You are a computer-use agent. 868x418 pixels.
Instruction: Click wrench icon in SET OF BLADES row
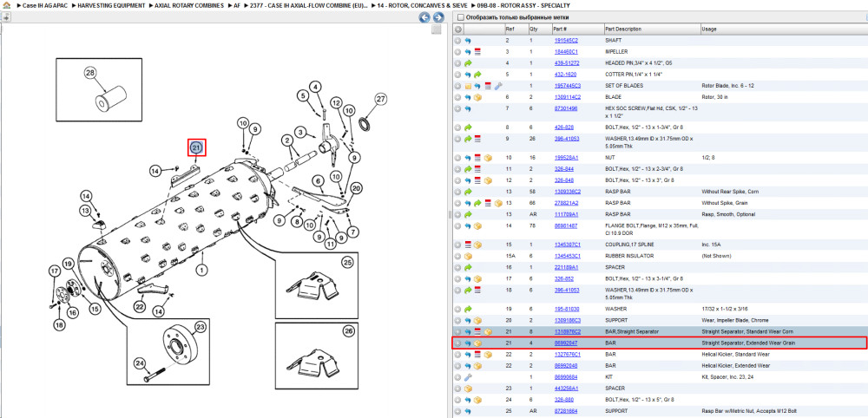(497, 86)
